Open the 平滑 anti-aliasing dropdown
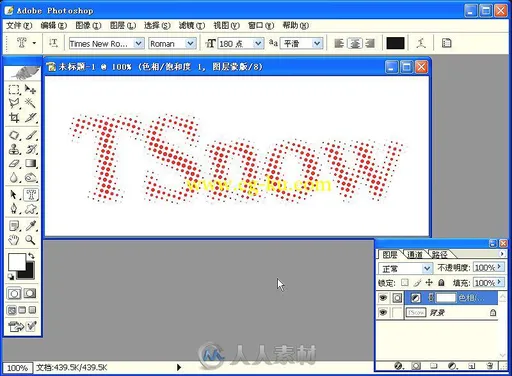The width and height of the screenshot is (512, 376). tap(317, 43)
